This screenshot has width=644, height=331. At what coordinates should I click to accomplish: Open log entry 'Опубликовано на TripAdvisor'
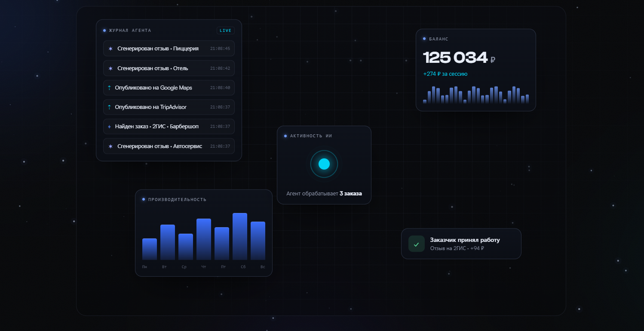169,107
